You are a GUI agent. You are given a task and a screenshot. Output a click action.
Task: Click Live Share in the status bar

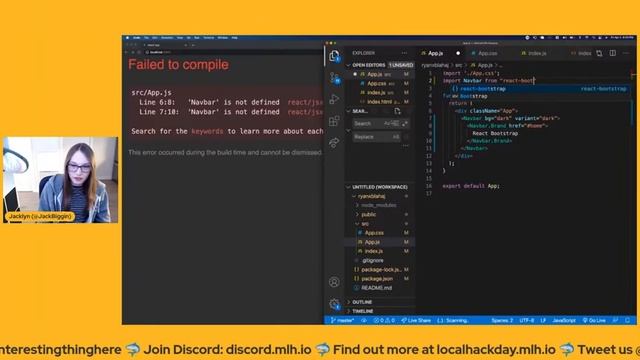point(416,320)
